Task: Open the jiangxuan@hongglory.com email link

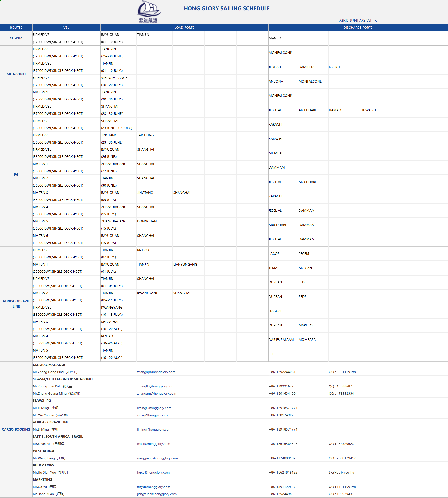Action: point(157,494)
